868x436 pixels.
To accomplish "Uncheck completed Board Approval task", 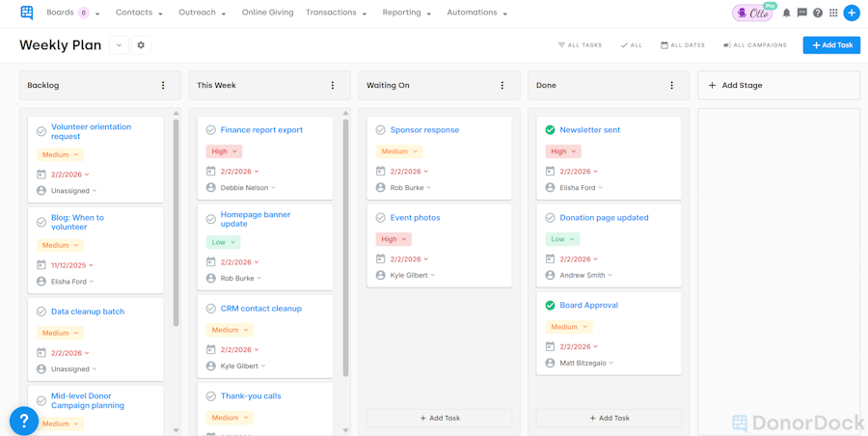I will [550, 305].
